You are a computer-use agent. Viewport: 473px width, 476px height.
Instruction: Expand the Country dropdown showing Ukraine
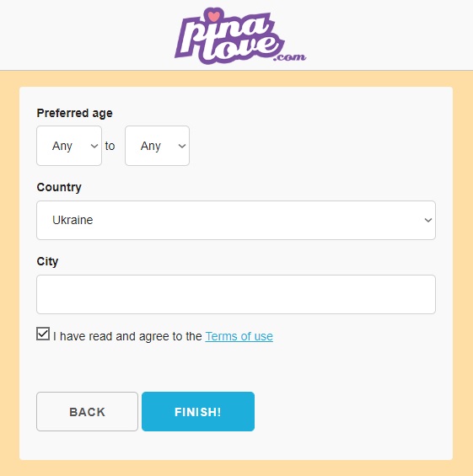point(236,220)
